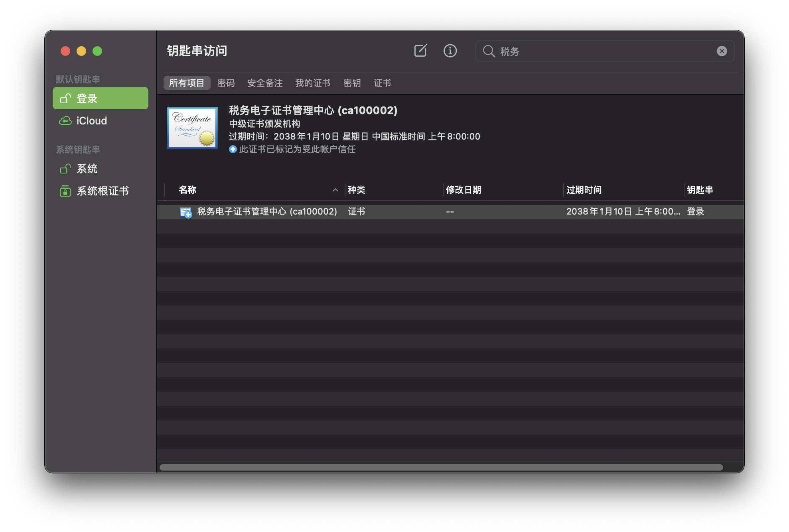Switch to the 我的证书 tab
789x532 pixels.
tap(312, 83)
